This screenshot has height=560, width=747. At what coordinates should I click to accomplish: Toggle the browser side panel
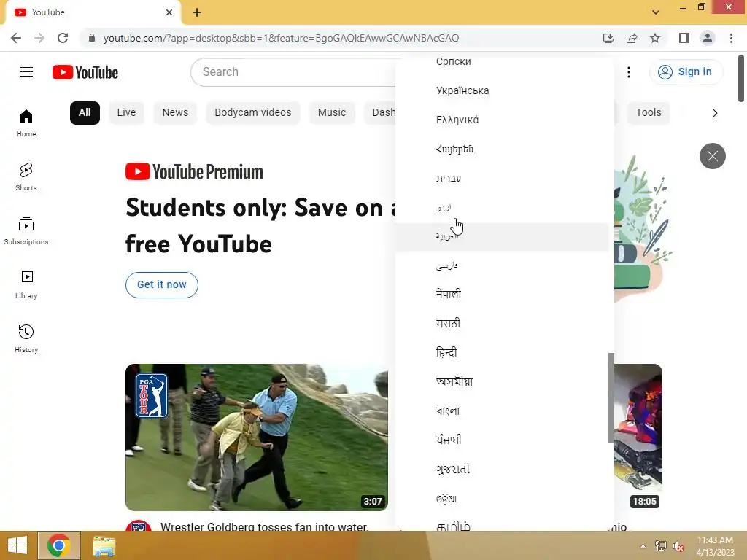click(684, 38)
